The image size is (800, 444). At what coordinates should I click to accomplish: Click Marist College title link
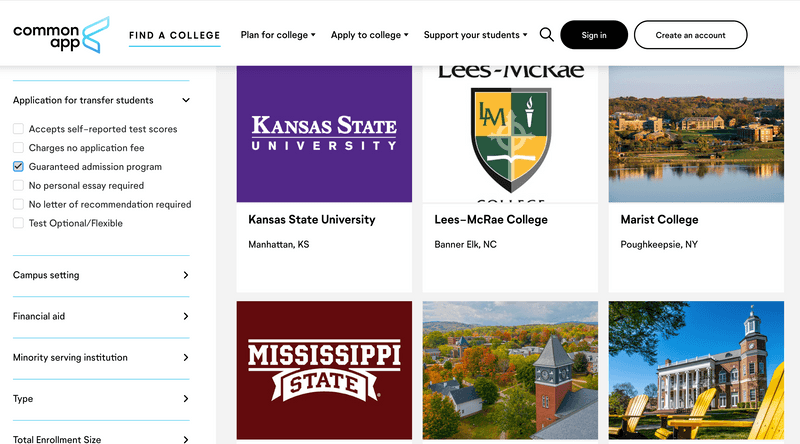click(x=659, y=220)
